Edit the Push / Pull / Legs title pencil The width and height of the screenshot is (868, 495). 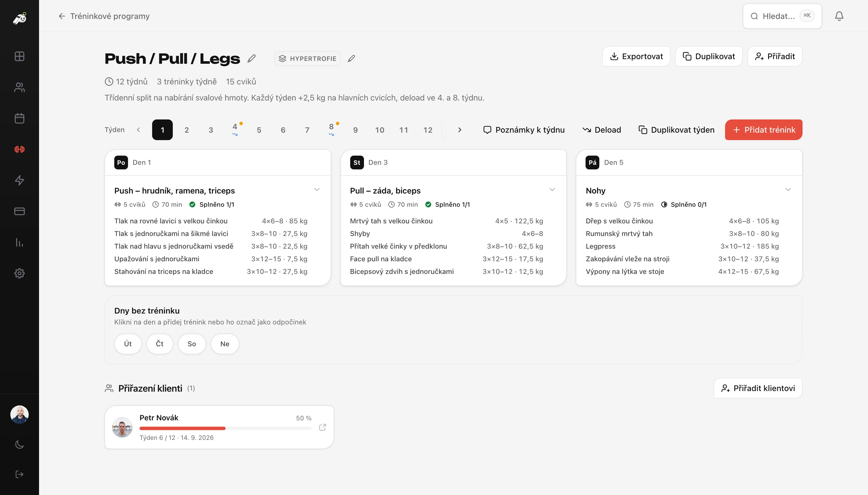click(x=251, y=59)
